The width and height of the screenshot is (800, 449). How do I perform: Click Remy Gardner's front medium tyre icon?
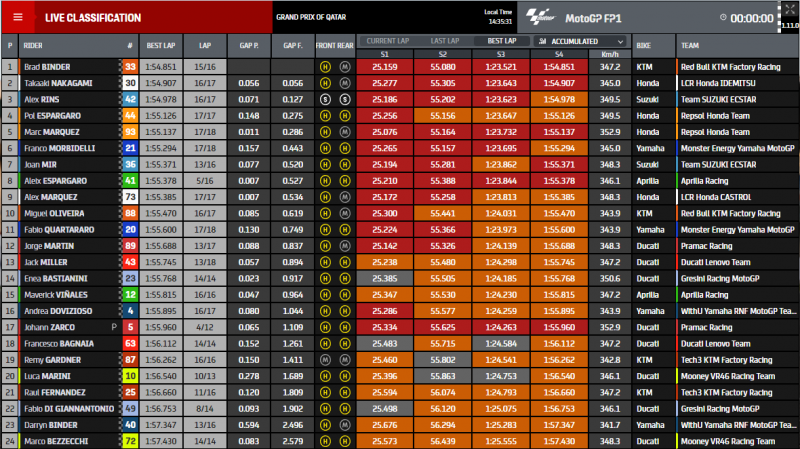point(325,359)
